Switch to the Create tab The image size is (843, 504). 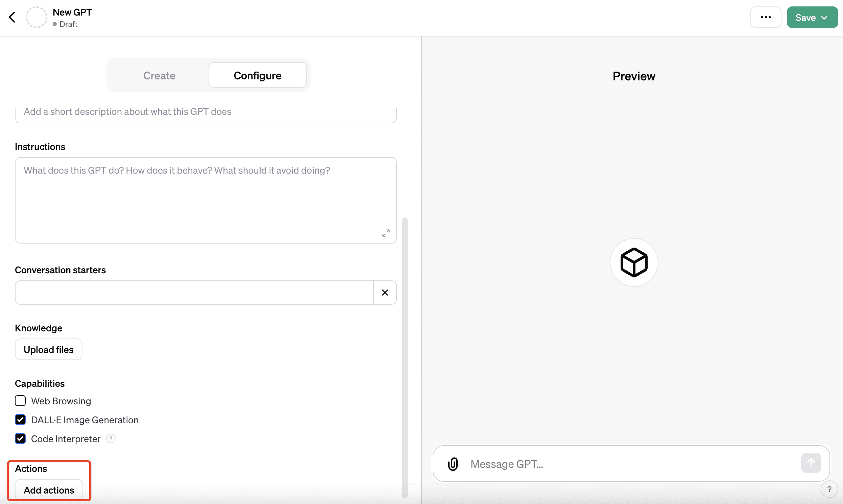159,76
